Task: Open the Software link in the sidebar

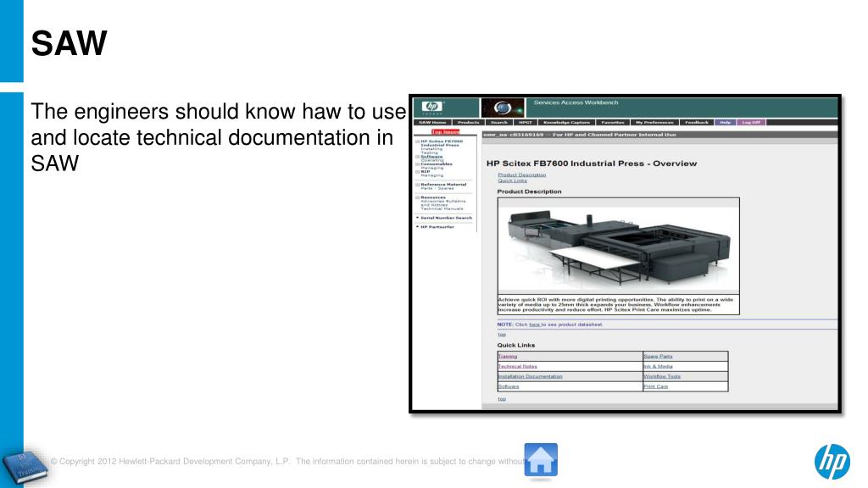Action: (x=431, y=157)
